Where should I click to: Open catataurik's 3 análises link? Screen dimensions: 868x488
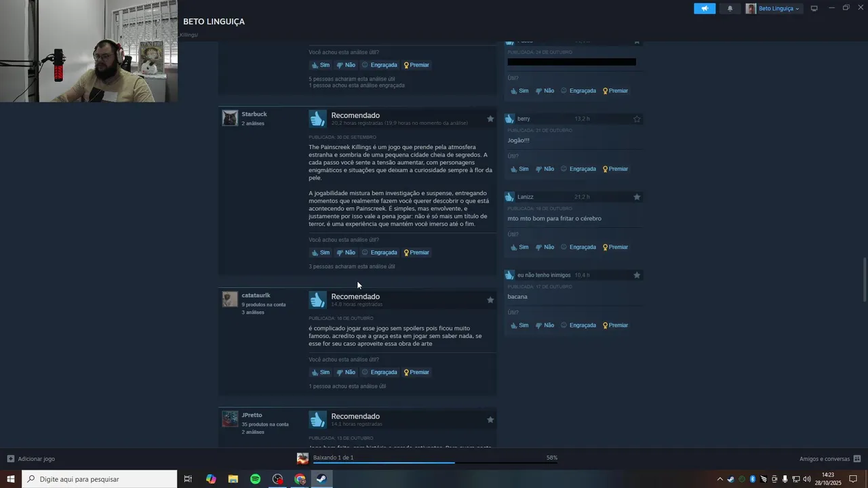click(253, 312)
